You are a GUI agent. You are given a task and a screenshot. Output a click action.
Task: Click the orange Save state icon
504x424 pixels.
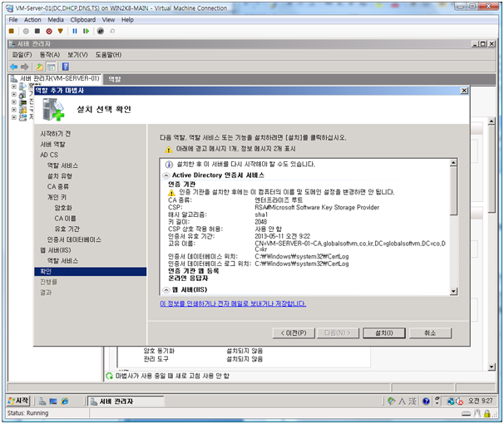click(61, 31)
